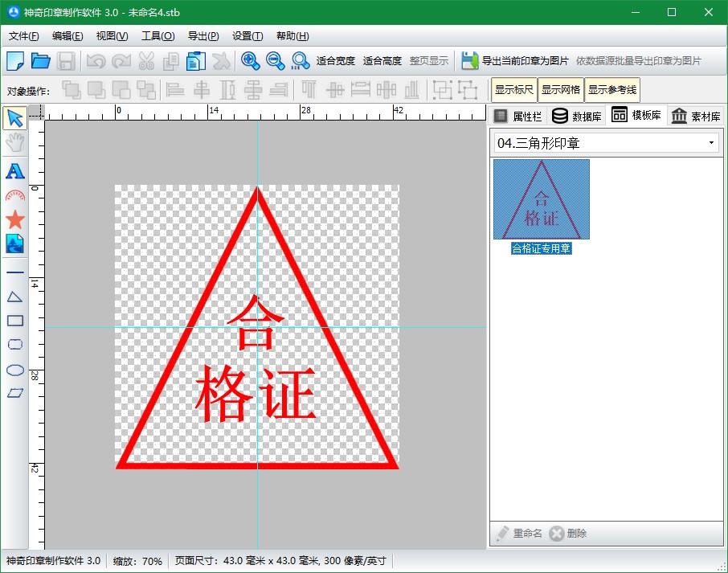Switch to the 属性栏 tab

[518, 116]
